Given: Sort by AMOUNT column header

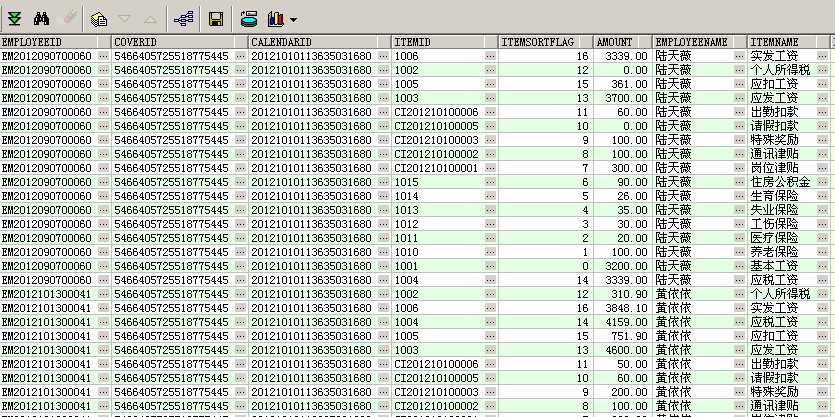Looking at the screenshot, I should (623, 42).
